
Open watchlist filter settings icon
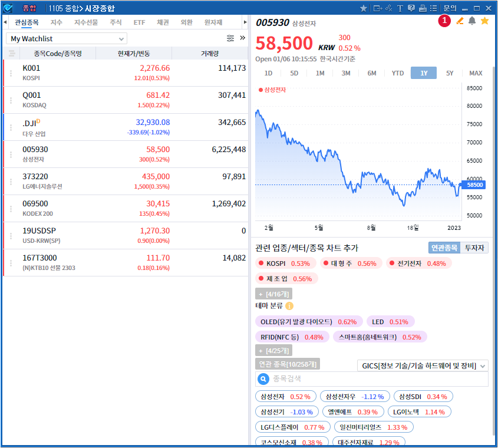pos(230,38)
